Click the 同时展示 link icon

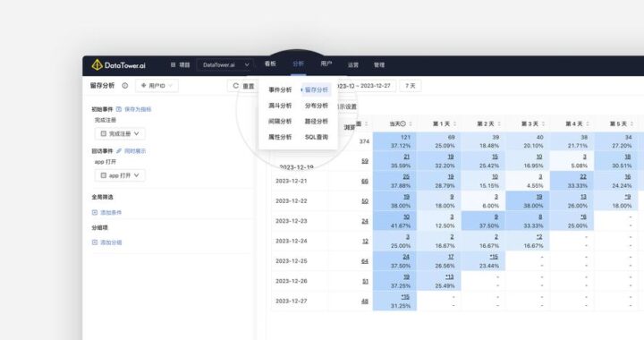click(x=119, y=151)
